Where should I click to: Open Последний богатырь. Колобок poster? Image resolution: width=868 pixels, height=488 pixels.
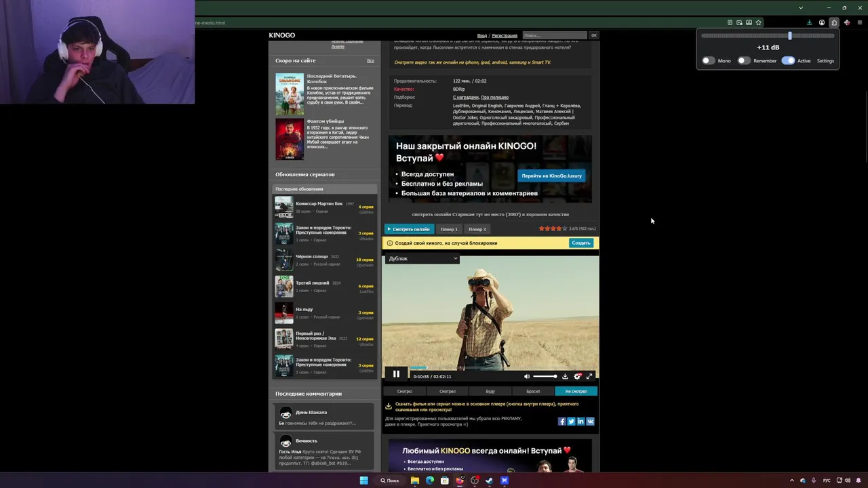point(290,94)
